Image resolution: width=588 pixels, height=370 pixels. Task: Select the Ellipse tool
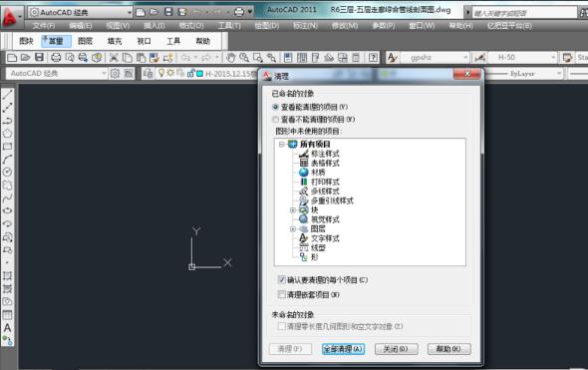(8, 210)
